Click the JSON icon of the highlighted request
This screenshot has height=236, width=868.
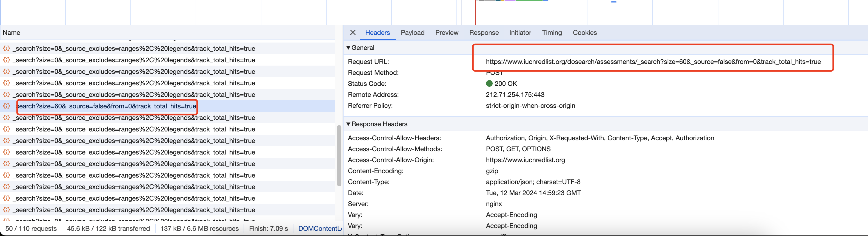pos(6,106)
